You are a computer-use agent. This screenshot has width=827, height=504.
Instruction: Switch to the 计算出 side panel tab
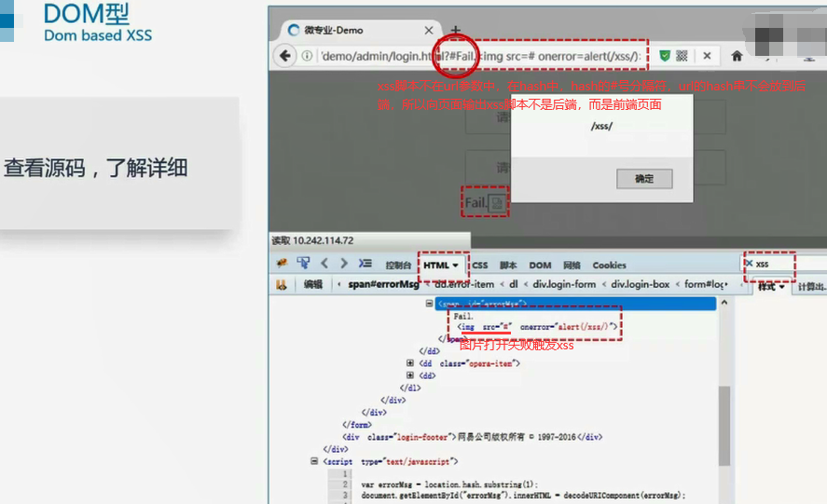tap(811, 286)
